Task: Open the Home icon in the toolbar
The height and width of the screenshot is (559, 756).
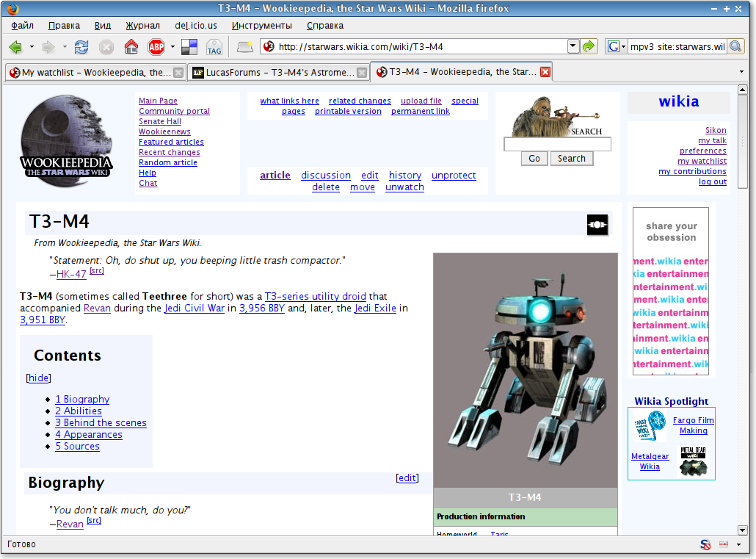Action: pyautogui.click(x=131, y=47)
